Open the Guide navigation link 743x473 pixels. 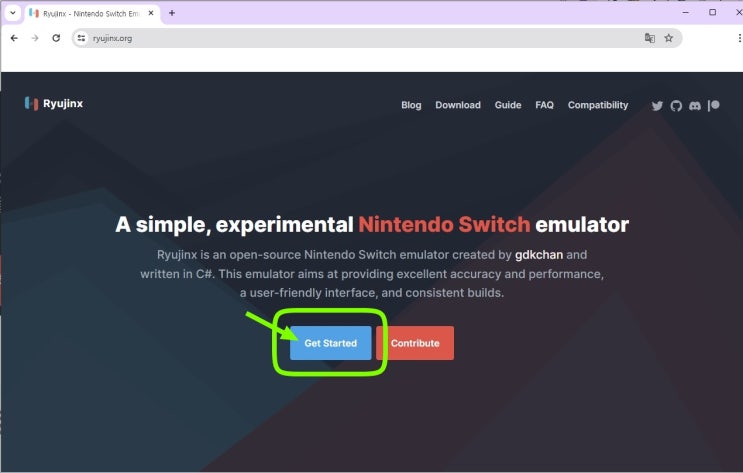pyautogui.click(x=508, y=105)
